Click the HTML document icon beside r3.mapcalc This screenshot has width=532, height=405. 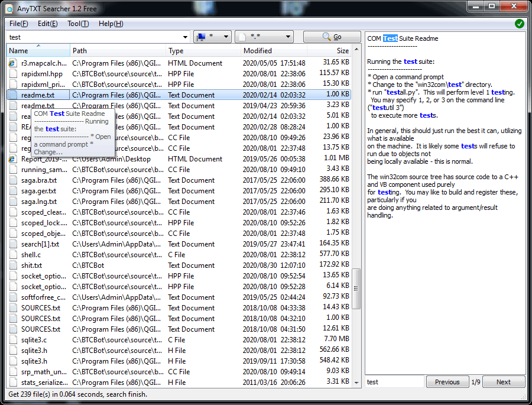pos(13,63)
